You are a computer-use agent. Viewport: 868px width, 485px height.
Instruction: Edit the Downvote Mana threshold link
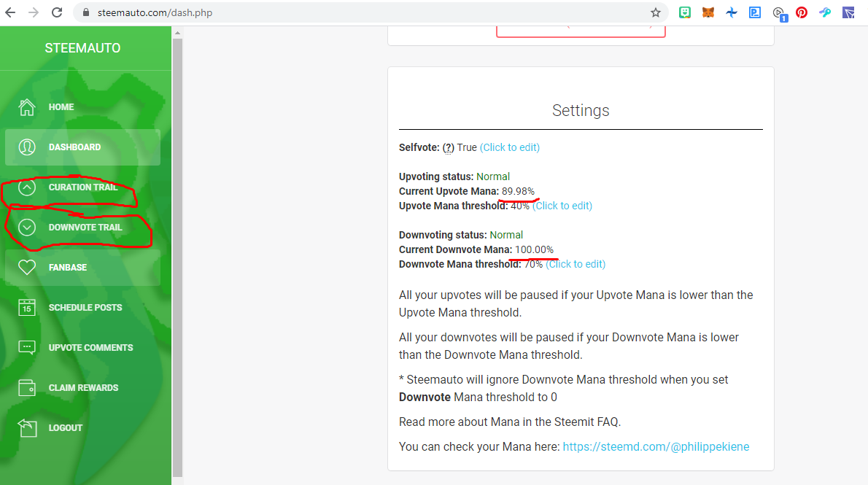(x=576, y=264)
